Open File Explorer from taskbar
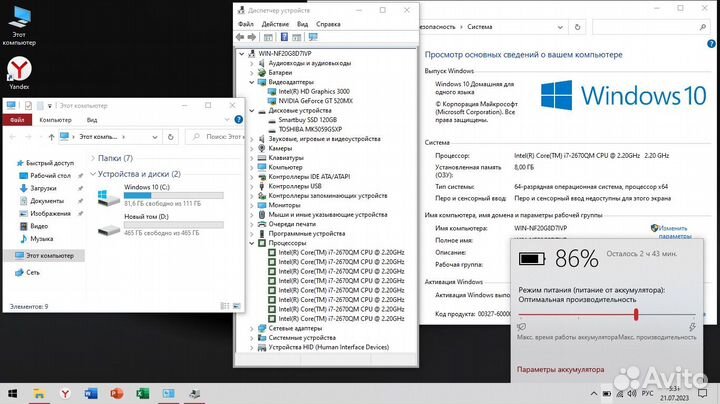This screenshot has width=720, height=404. 39,393
